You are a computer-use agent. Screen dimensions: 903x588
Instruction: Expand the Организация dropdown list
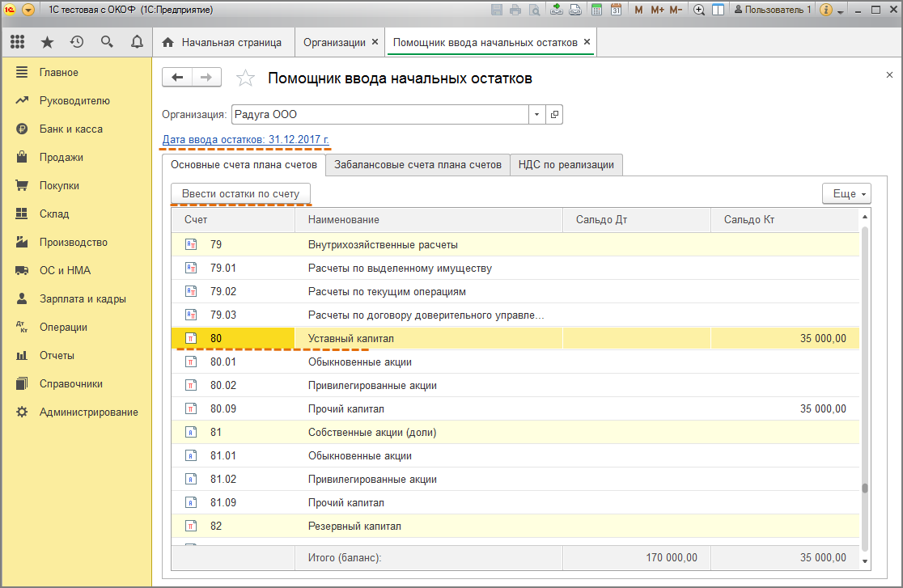point(537,115)
